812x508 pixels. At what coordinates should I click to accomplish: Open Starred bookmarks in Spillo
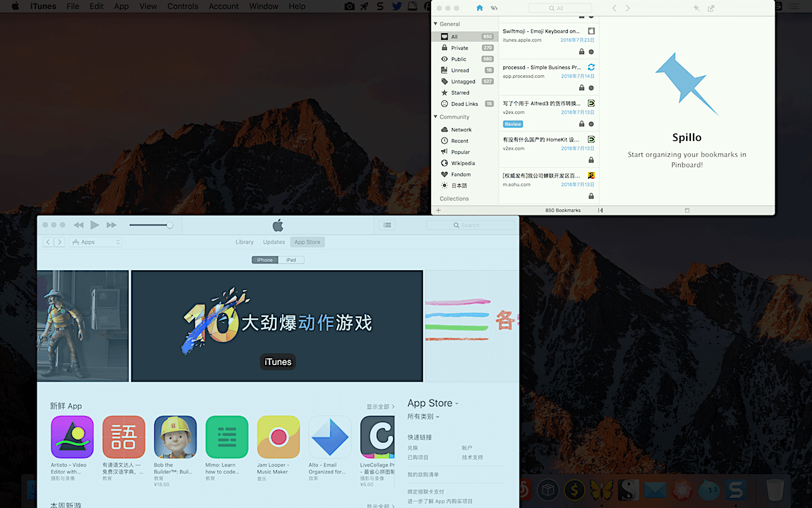click(465, 93)
